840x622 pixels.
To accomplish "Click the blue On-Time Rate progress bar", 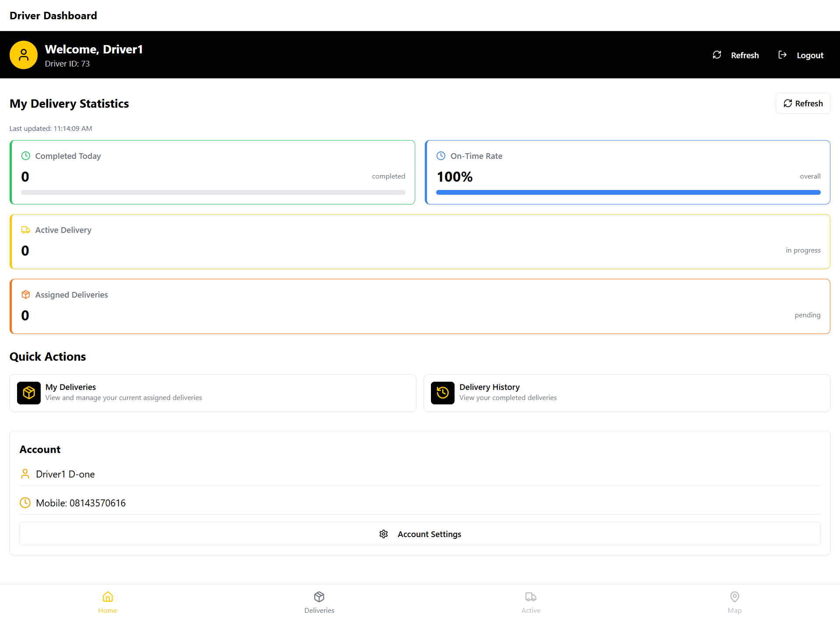I will pyautogui.click(x=628, y=192).
